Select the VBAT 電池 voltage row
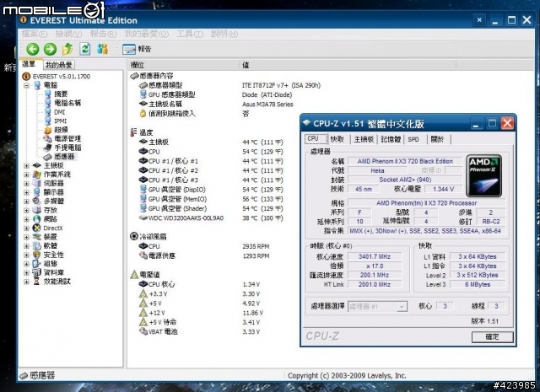Image resolution: width=540 pixels, height=392 pixels. (x=199, y=332)
